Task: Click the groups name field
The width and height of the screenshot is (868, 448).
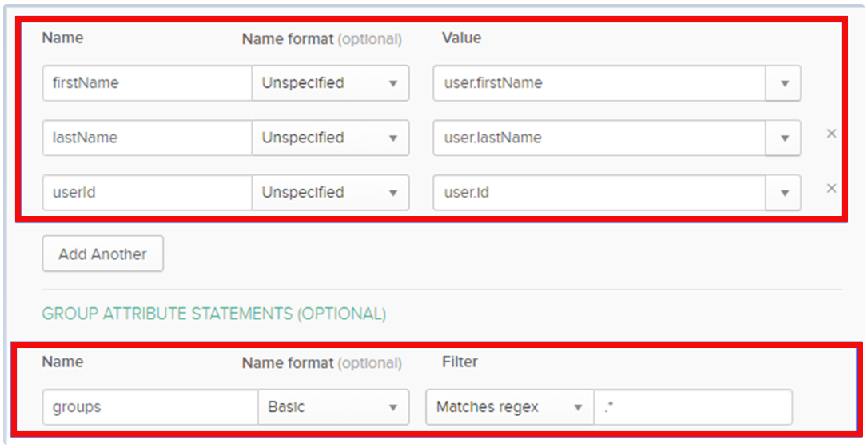Action: coord(150,407)
